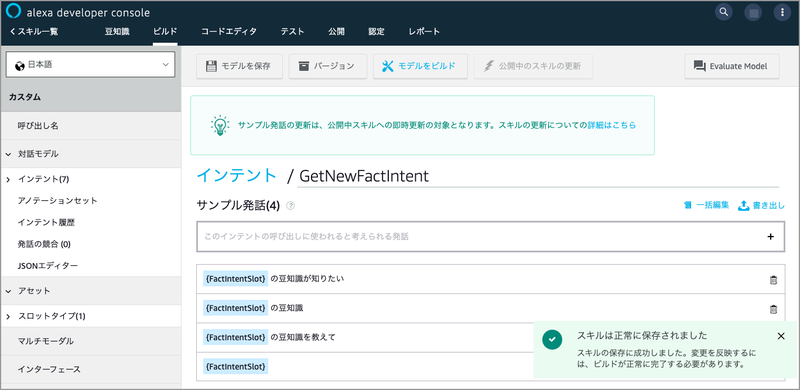Click the 書き出し export link

(761, 206)
